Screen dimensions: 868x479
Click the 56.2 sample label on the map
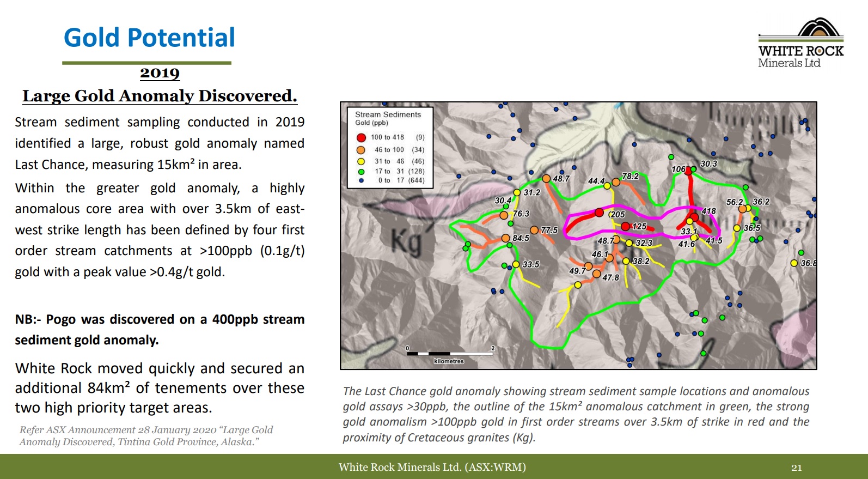735,202
